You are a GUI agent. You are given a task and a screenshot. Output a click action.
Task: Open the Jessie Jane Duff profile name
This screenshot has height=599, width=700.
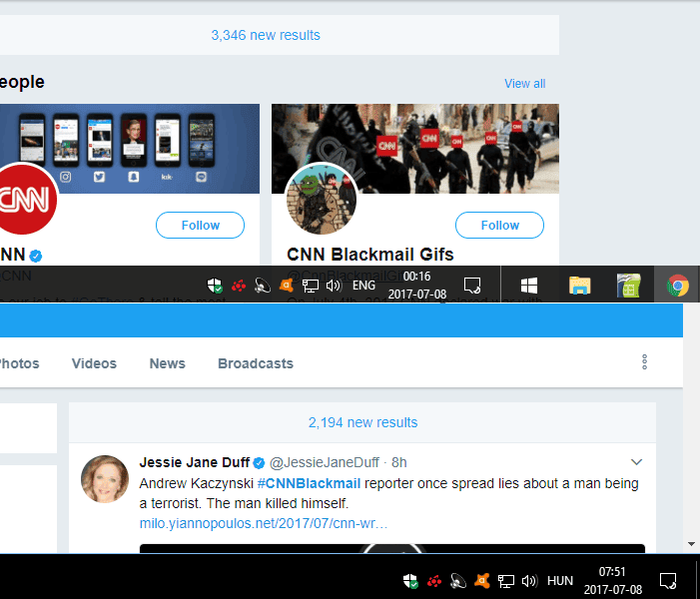(x=194, y=462)
